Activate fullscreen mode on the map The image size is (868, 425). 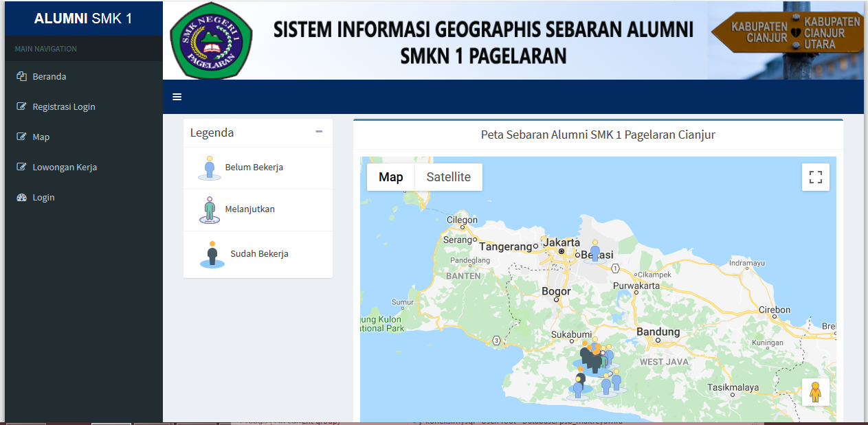[x=816, y=176]
